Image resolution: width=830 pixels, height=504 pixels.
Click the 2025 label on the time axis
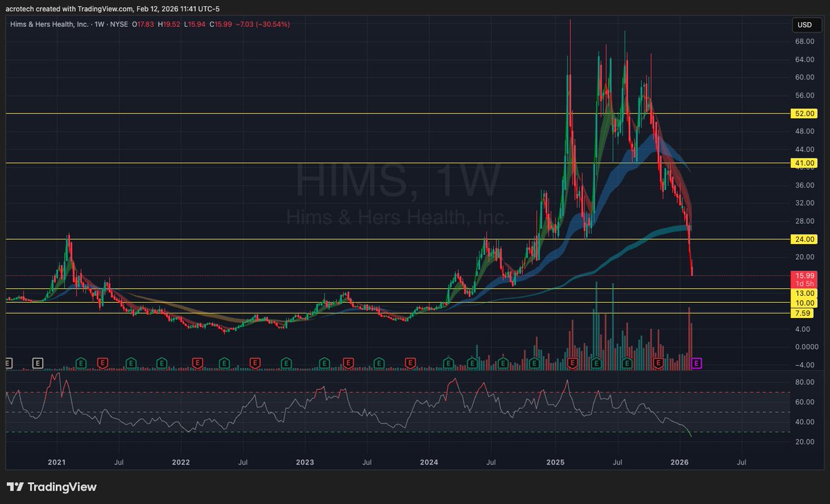click(555, 461)
